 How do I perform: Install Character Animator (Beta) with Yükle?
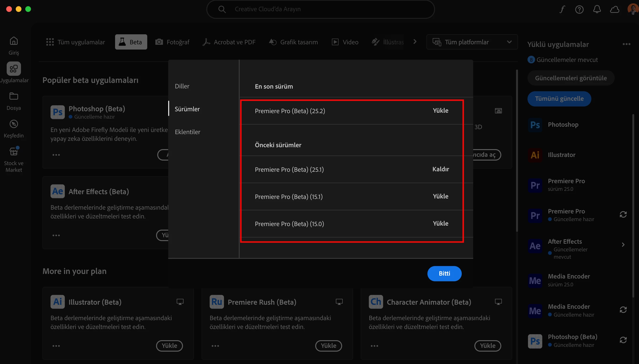point(488,346)
